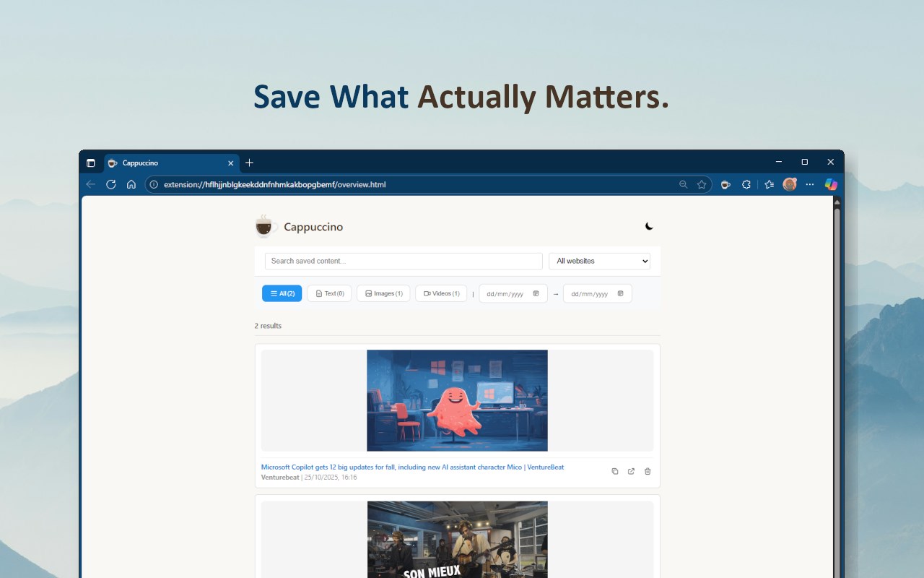This screenshot has height=578, width=924.
Task: Select the All (2) filter tab
Action: click(x=282, y=293)
